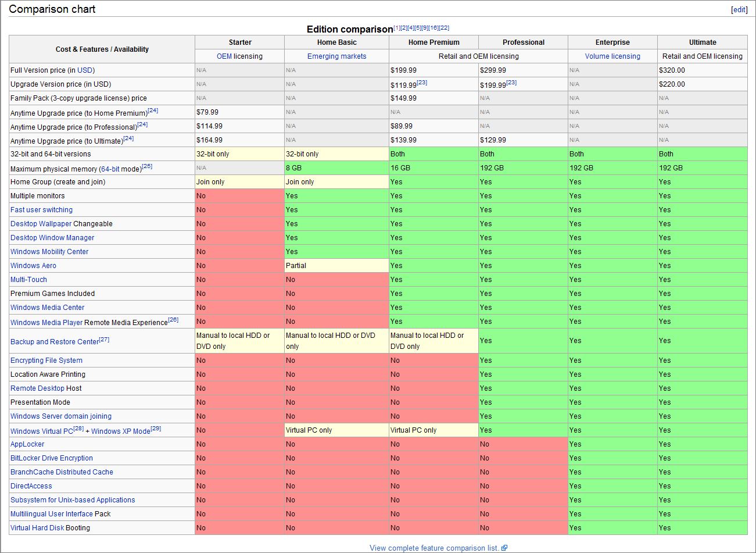Select the Starter column header

pyautogui.click(x=240, y=42)
